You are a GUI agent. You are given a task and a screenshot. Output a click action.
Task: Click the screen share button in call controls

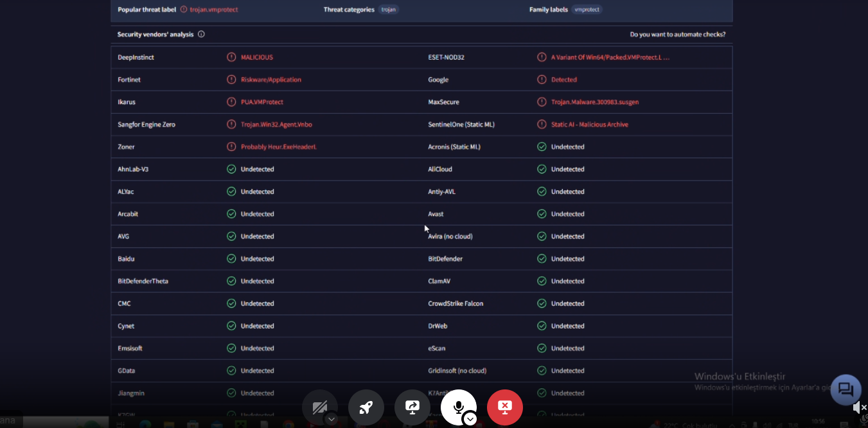coord(412,407)
